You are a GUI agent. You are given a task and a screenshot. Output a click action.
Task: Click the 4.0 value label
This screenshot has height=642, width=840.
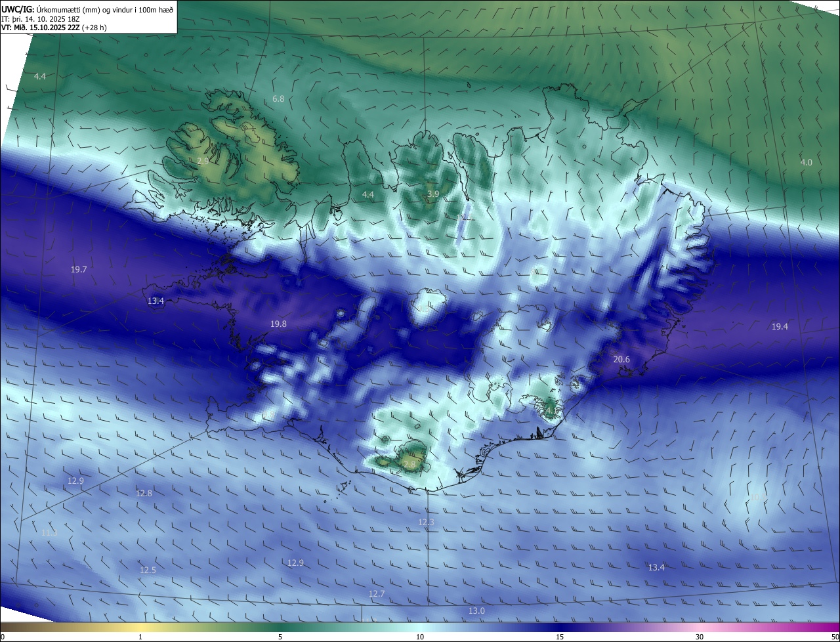806,162
